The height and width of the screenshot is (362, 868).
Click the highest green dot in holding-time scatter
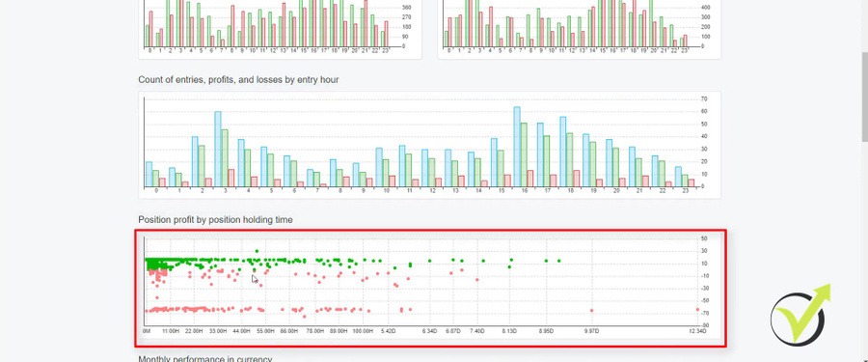[x=257, y=251]
